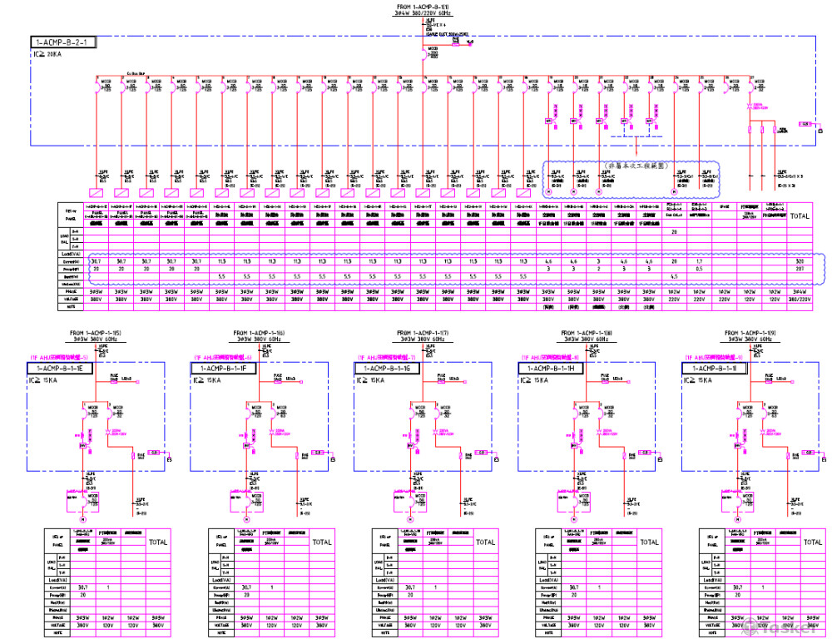
Task: Select the motor symbol below panel 1-ACMP-B-1-1I
Action: point(737,519)
